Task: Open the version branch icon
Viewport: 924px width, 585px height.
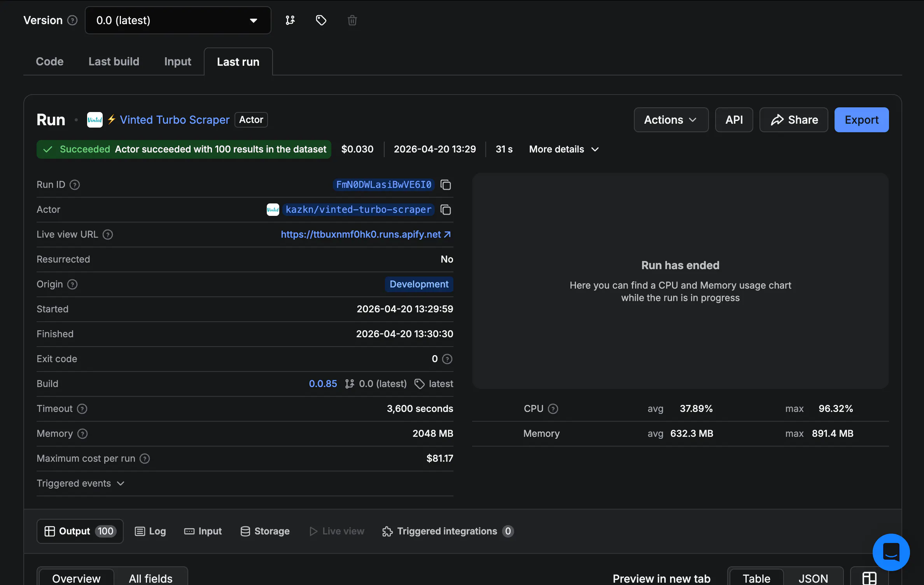Action: (290, 20)
